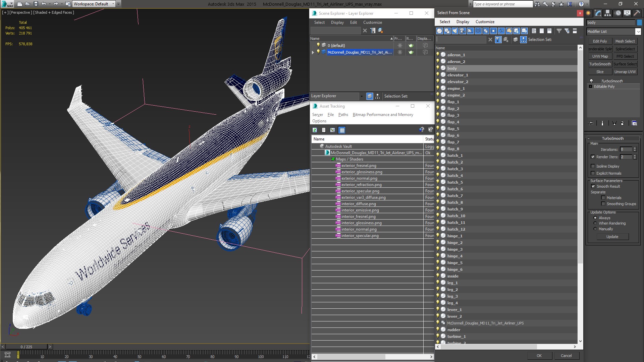This screenshot has height=362, width=644.
Task: Open the Display command panel tab
Action: point(627,13)
